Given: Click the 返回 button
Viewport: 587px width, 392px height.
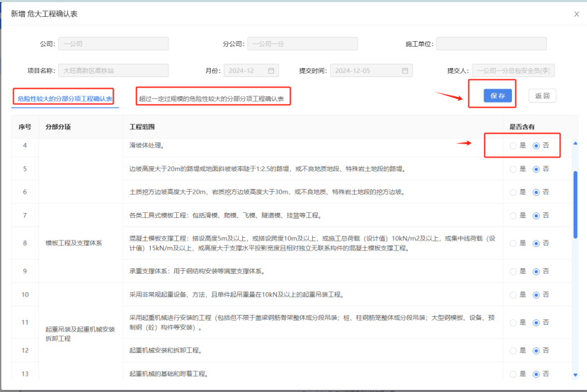Looking at the screenshot, I should coord(542,96).
